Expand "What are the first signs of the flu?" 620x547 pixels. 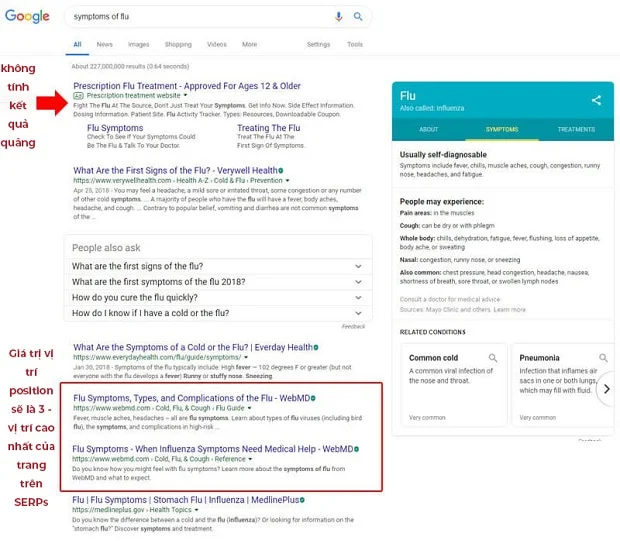tap(358, 267)
